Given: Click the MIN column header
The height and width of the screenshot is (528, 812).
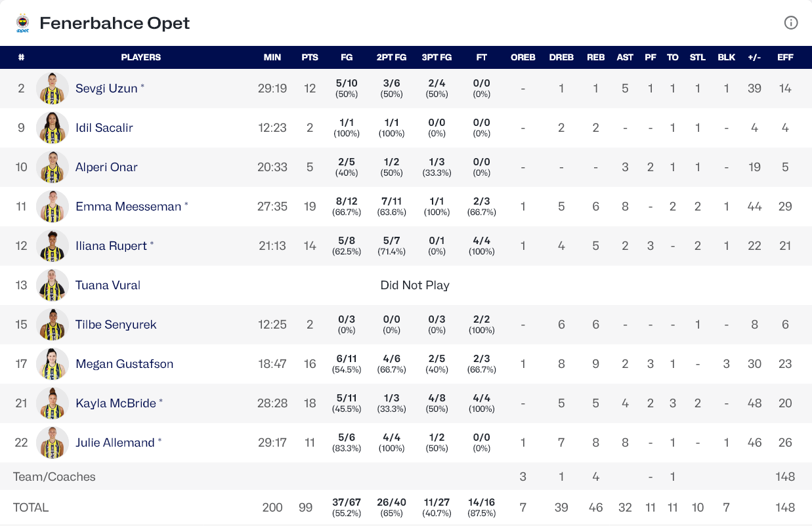Looking at the screenshot, I should tap(272, 57).
